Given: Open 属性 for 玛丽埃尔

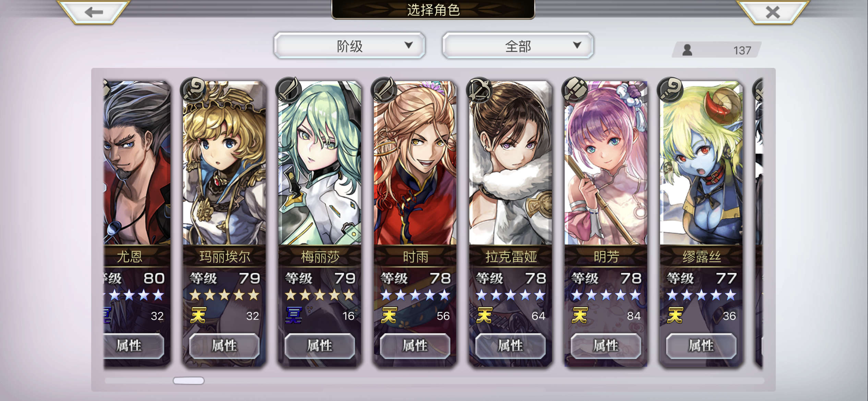Looking at the screenshot, I should 224,346.
